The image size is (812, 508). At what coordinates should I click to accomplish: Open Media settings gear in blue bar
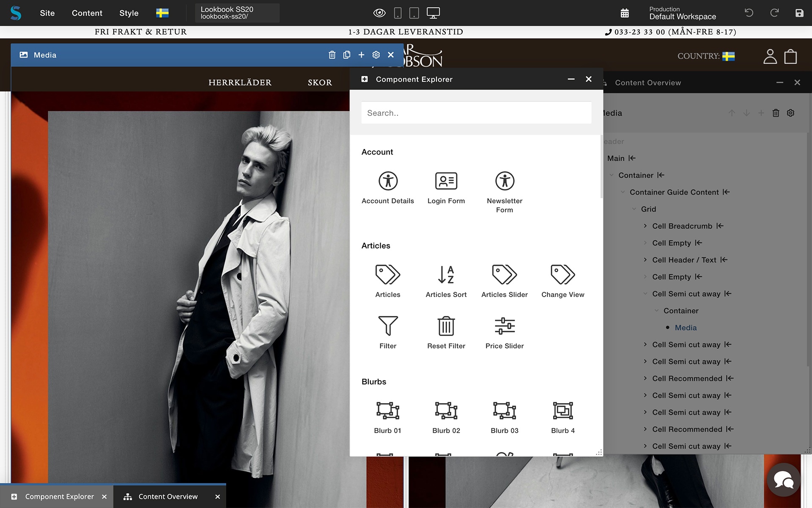click(x=376, y=55)
